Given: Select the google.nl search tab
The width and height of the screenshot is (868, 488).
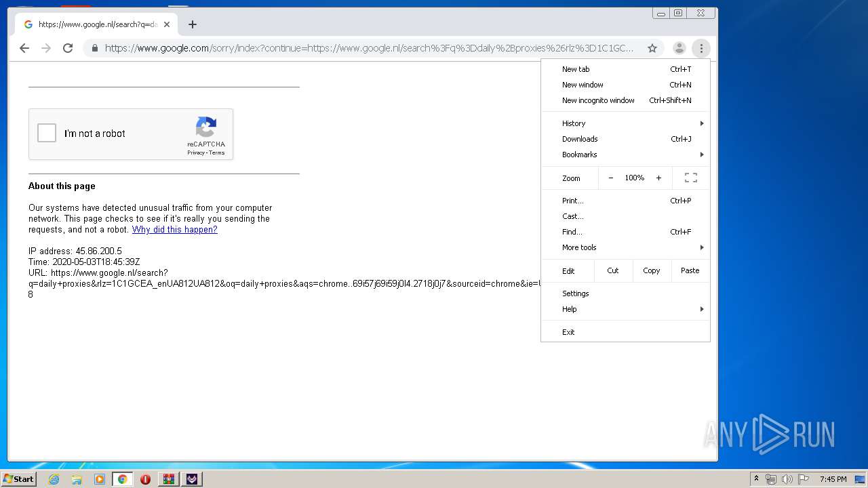Looking at the screenshot, I should click(x=96, y=24).
